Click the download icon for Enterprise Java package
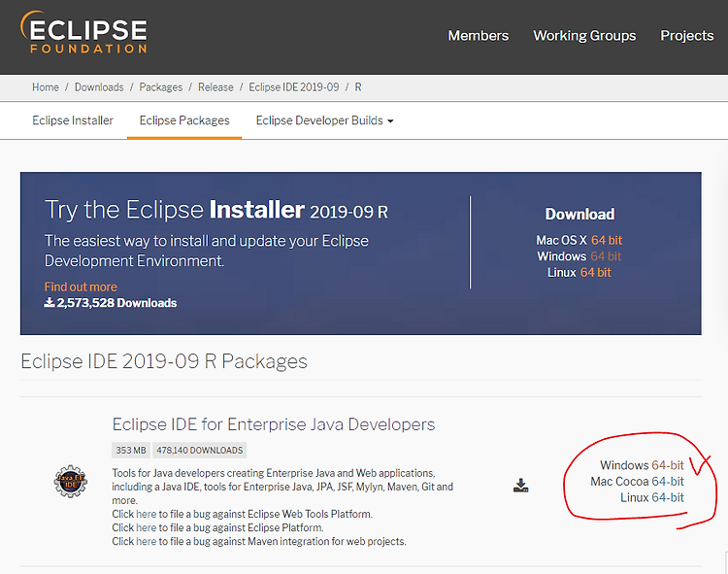728x574 pixels. point(521,486)
